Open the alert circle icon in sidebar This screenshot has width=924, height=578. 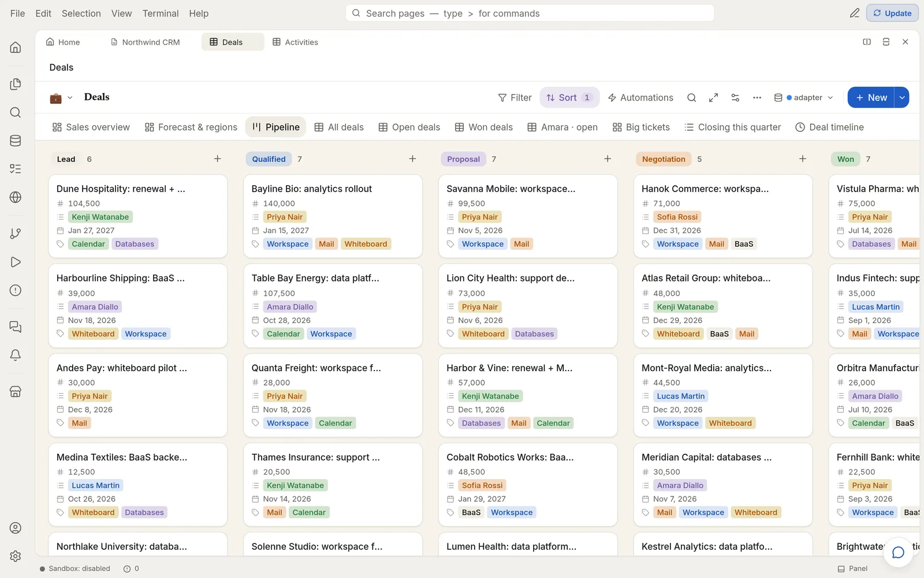point(16,290)
